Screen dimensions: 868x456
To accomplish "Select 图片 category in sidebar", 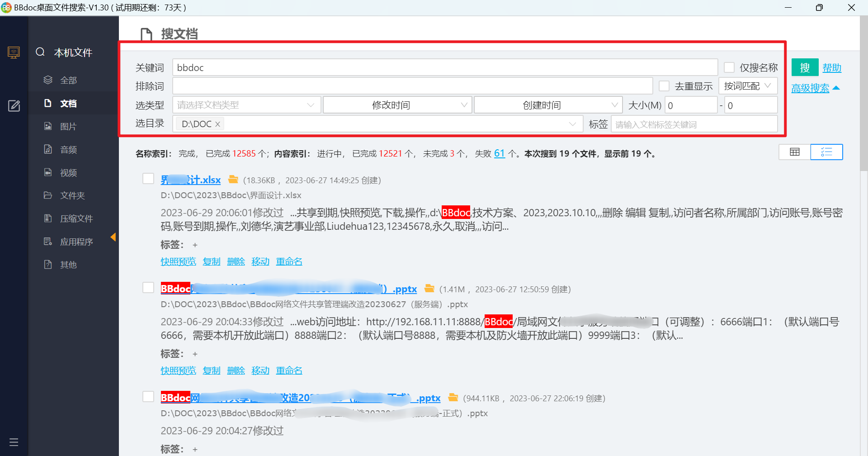I will coord(69,126).
